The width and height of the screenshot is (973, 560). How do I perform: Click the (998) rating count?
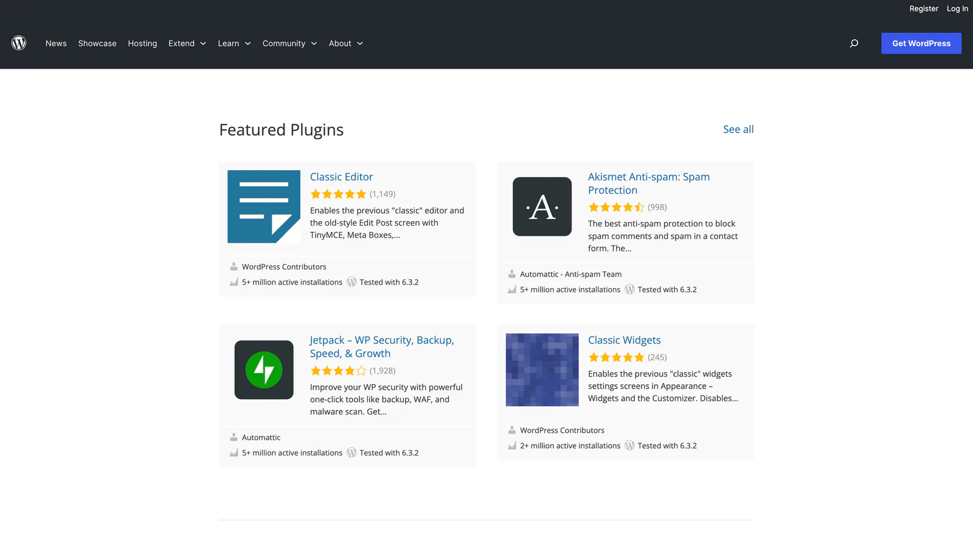(x=657, y=207)
